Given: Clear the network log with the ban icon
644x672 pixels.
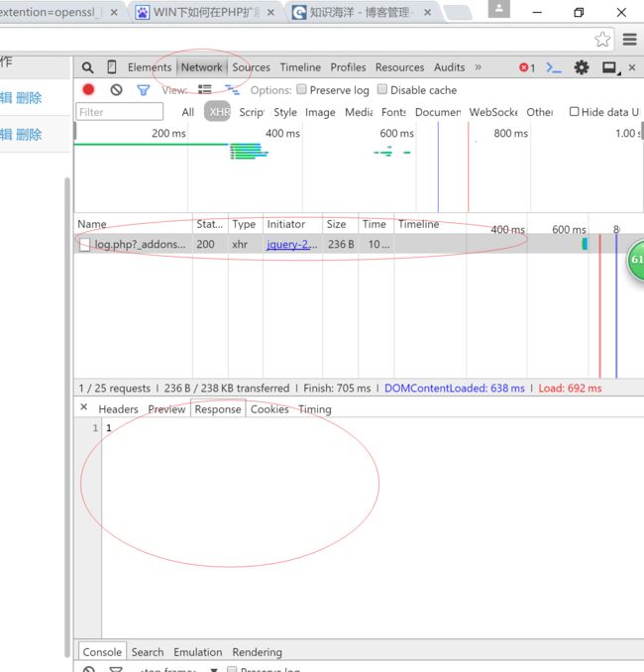Looking at the screenshot, I should 116,90.
